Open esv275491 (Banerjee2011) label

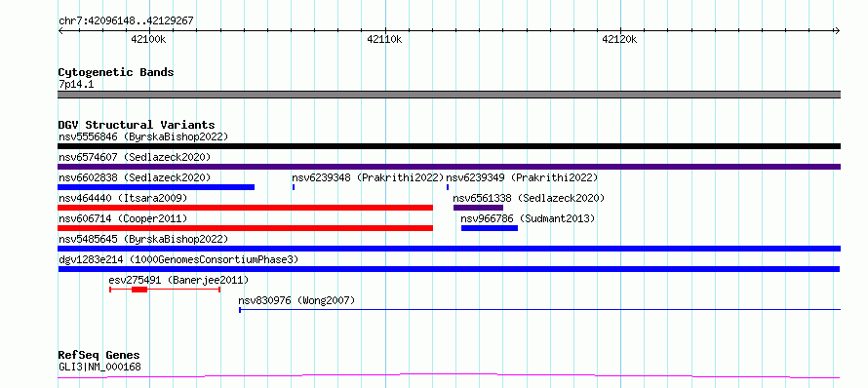[x=178, y=280]
